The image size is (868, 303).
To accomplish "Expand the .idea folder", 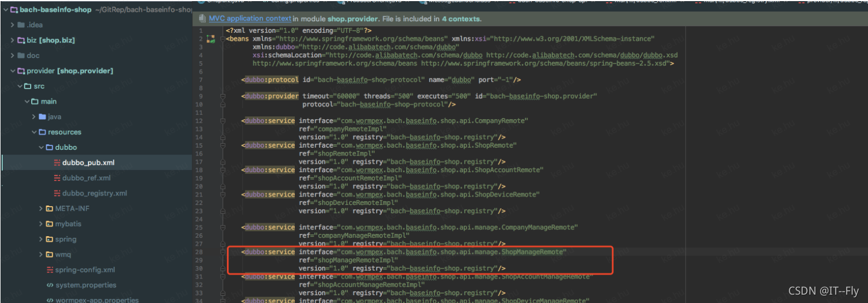I will pos(12,25).
